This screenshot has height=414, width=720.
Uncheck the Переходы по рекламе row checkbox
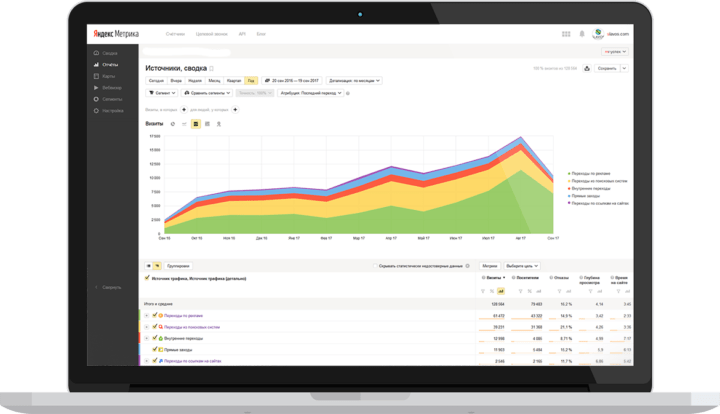coord(155,315)
